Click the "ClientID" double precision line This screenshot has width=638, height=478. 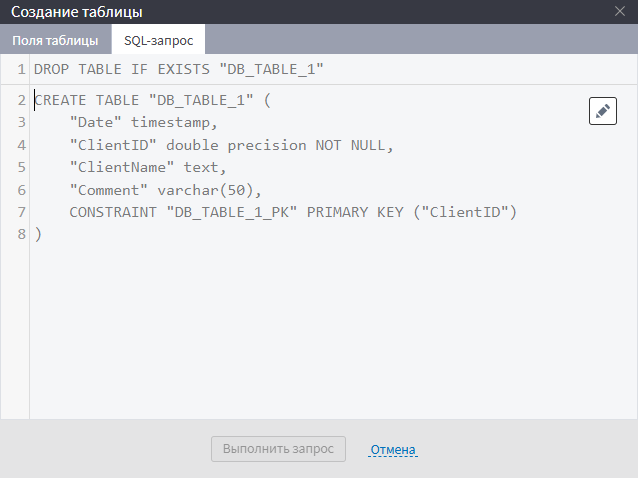click(231, 145)
